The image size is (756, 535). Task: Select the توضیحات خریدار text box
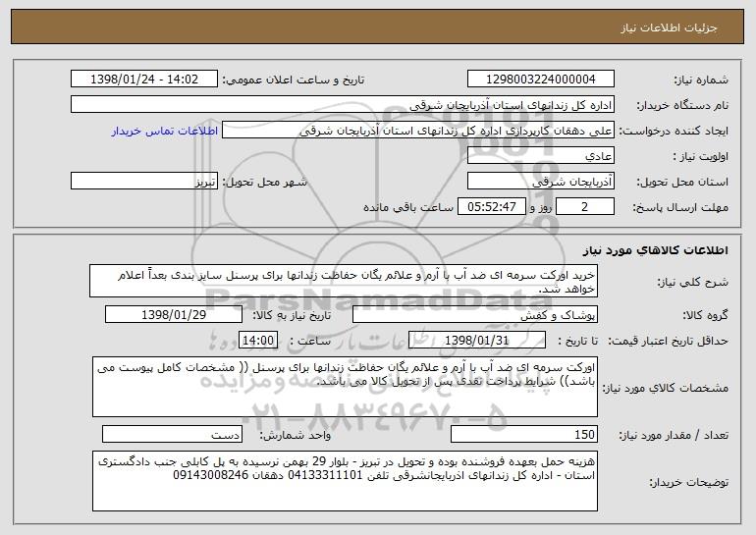[x=345, y=481]
